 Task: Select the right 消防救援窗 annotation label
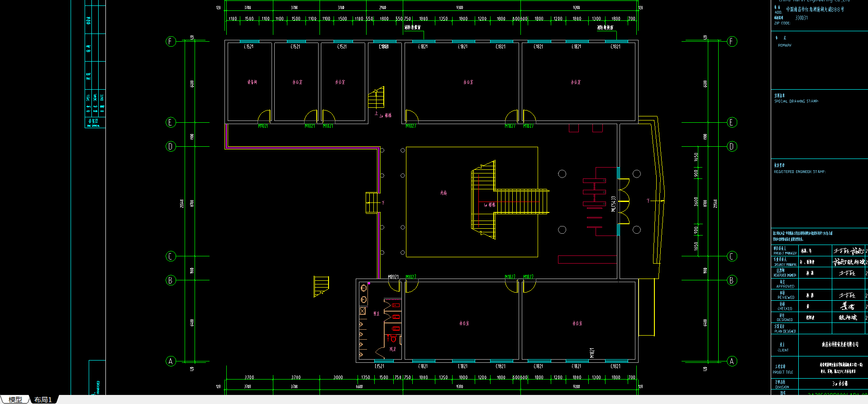tap(605, 28)
